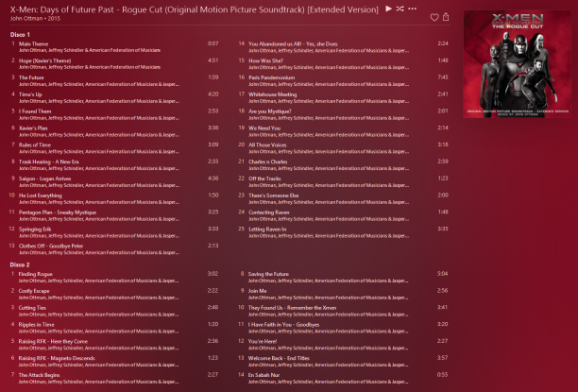Click the album title X-Men: Days of Future Past
The image size is (578, 392).
point(195,9)
